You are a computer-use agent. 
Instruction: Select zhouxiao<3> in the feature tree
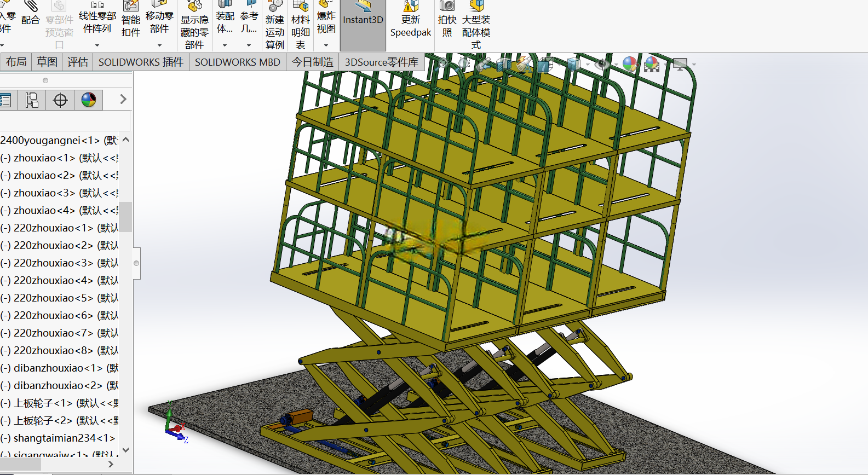click(x=59, y=193)
